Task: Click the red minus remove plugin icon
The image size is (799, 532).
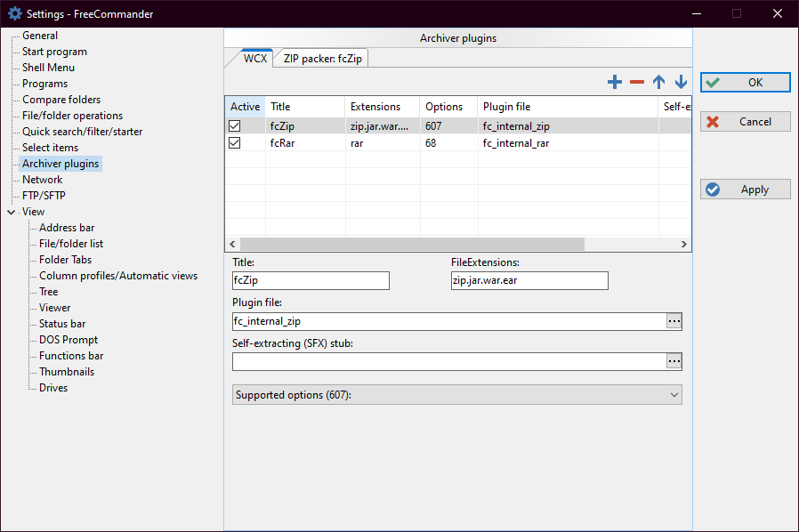Action: click(636, 82)
